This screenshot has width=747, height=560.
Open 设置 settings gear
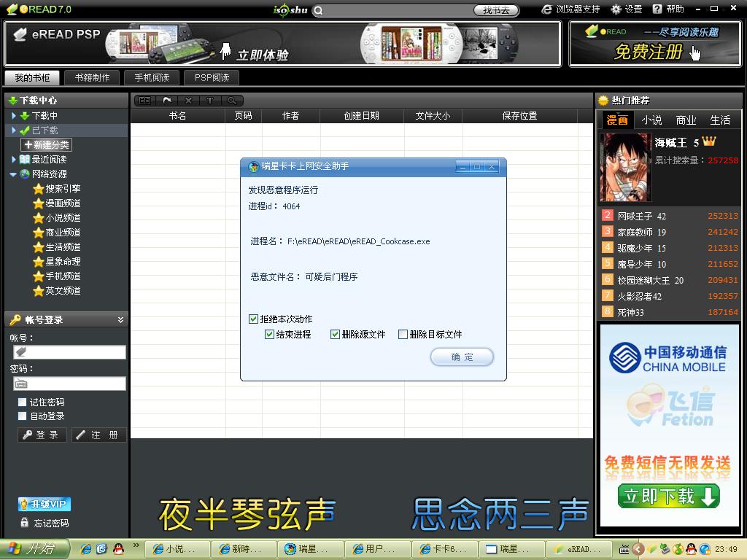pos(616,9)
